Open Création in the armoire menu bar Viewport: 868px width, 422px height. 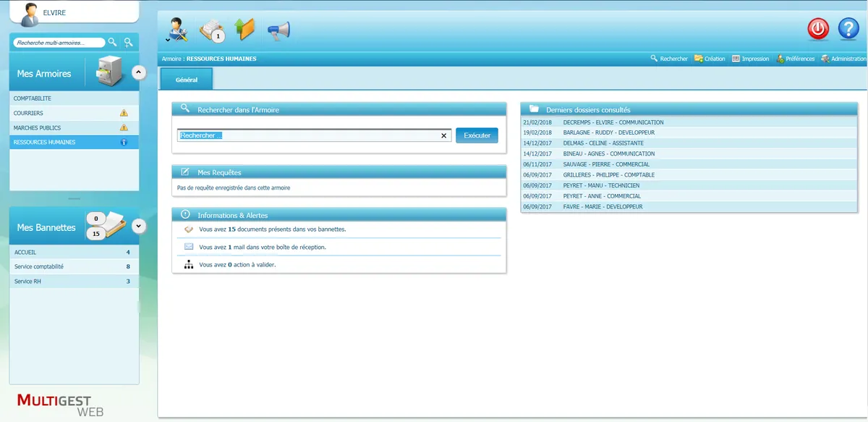point(710,59)
